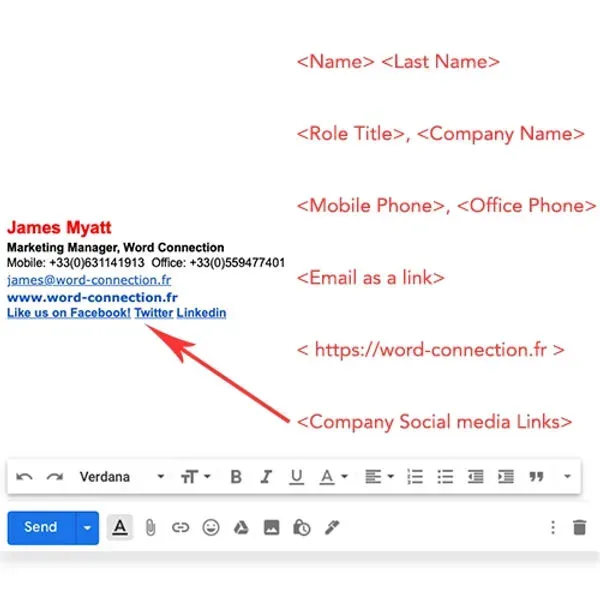600x600 pixels.
Task: Discard the draft with trash icon
Action: (x=580, y=527)
